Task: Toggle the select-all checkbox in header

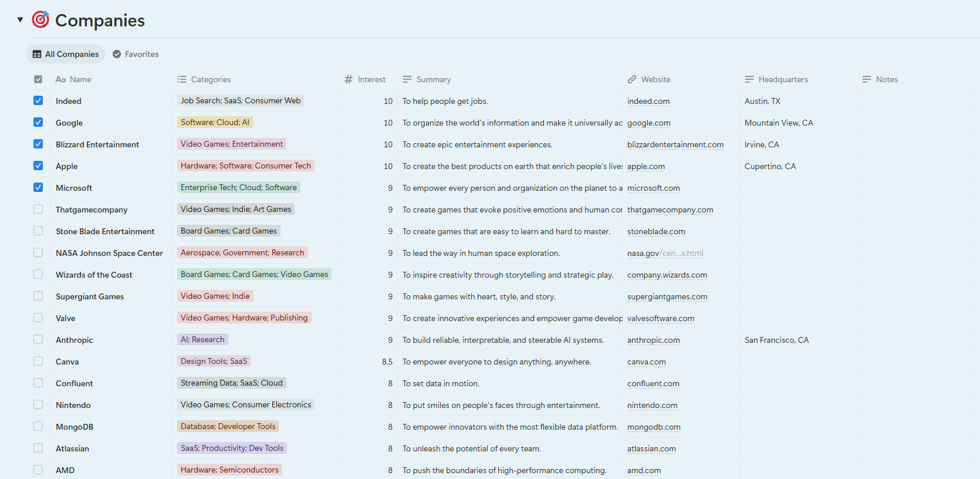Action: (x=38, y=79)
